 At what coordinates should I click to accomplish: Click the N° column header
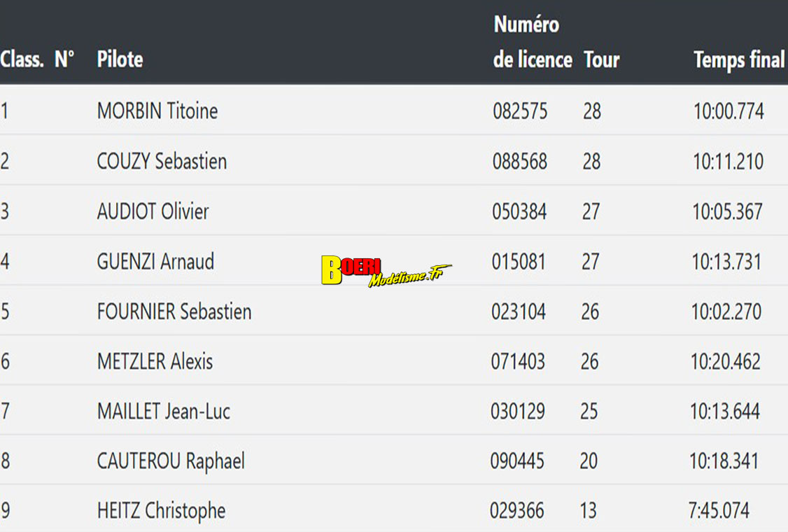pyautogui.click(x=64, y=59)
